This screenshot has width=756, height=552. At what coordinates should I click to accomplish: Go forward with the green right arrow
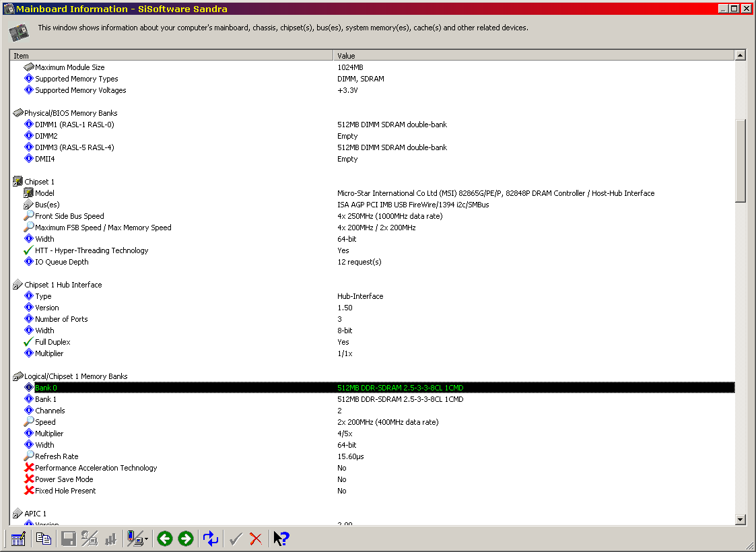[x=186, y=539]
